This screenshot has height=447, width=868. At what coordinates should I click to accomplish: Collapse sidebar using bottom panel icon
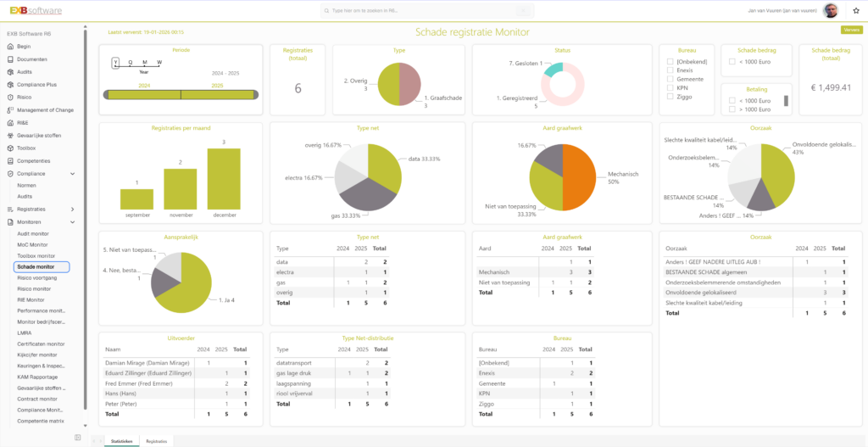click(x=77, y=438)
